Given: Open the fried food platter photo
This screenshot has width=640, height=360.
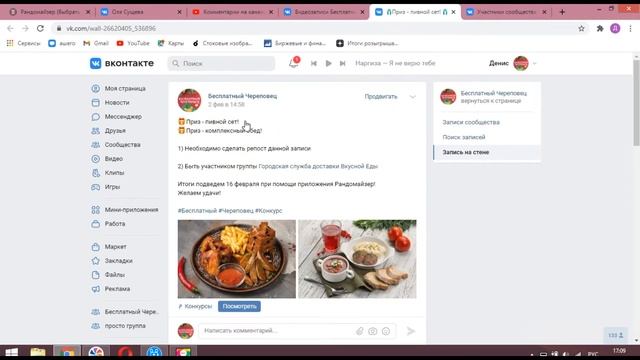Looking at the screenshot, I should [x=237, y=259].
